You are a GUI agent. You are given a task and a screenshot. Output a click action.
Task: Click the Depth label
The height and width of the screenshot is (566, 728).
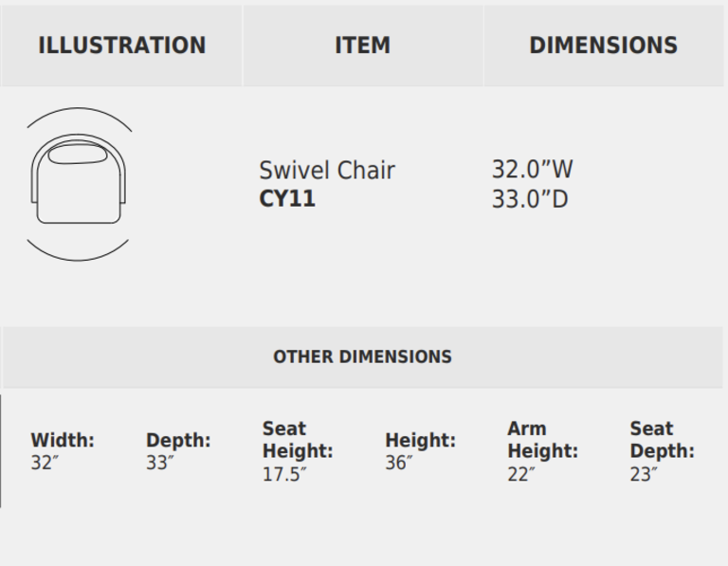click(178, 440)
